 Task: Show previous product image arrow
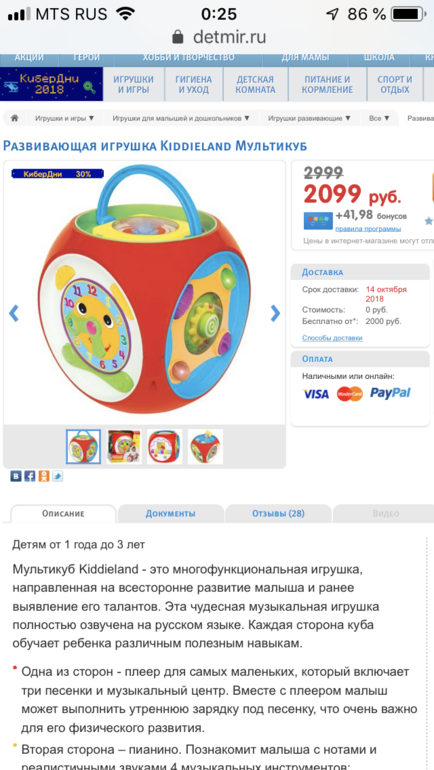click(14, 313)
